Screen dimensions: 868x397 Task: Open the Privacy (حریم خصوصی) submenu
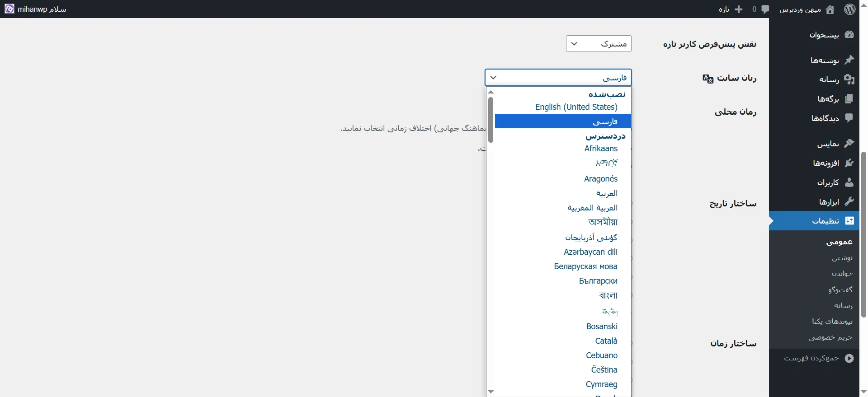pos(830,337)
